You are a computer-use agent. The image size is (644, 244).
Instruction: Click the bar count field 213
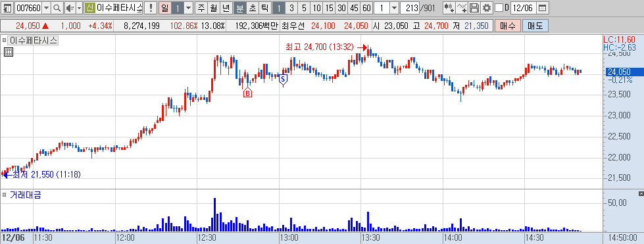410,8
